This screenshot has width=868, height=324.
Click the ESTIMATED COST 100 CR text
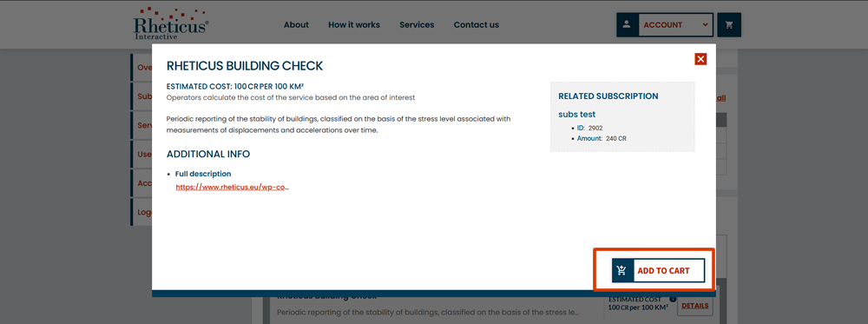(234, 87)
